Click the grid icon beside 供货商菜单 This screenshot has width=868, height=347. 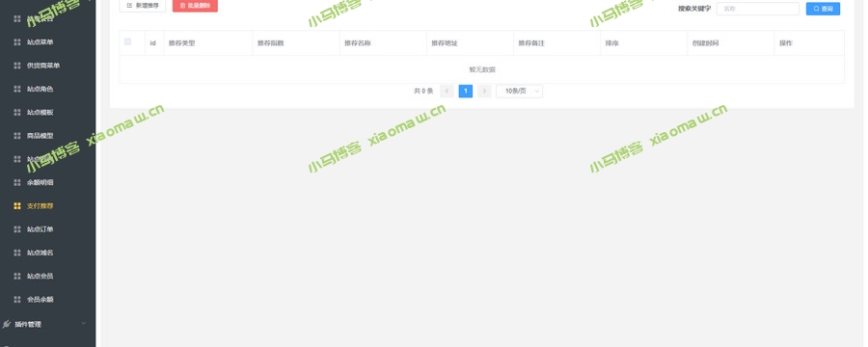coord(17,66)
